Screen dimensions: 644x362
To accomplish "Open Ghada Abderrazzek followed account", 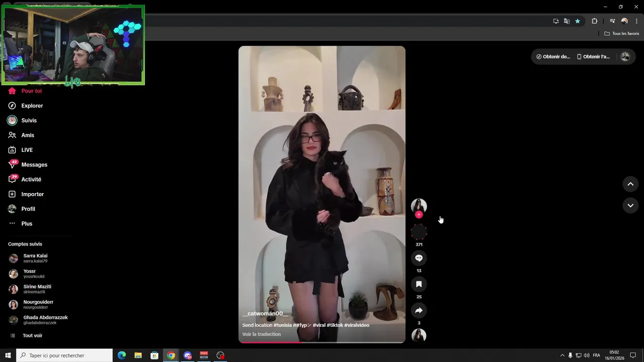I will coord(45,320).
